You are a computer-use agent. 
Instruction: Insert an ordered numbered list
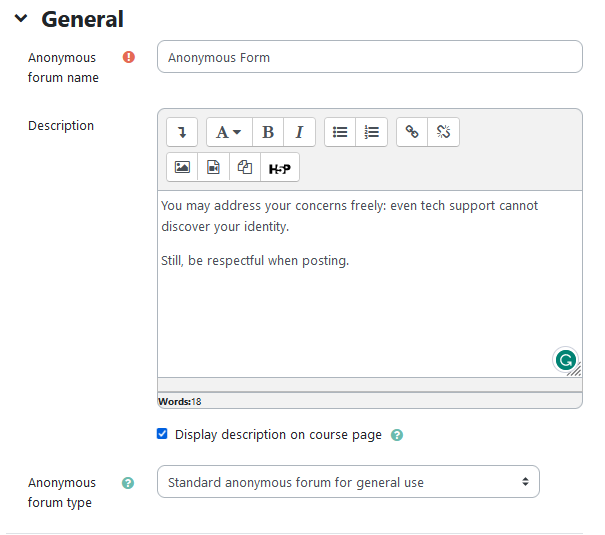[x=372, y=132]
